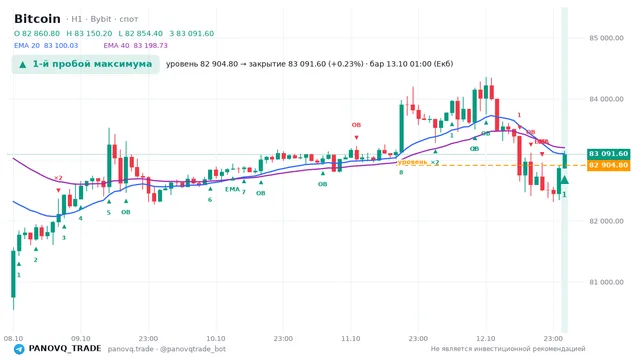The height and width of the screenshot is (360, 640).
Task: Select the green signal marker numbered 8
Action: 401,173
